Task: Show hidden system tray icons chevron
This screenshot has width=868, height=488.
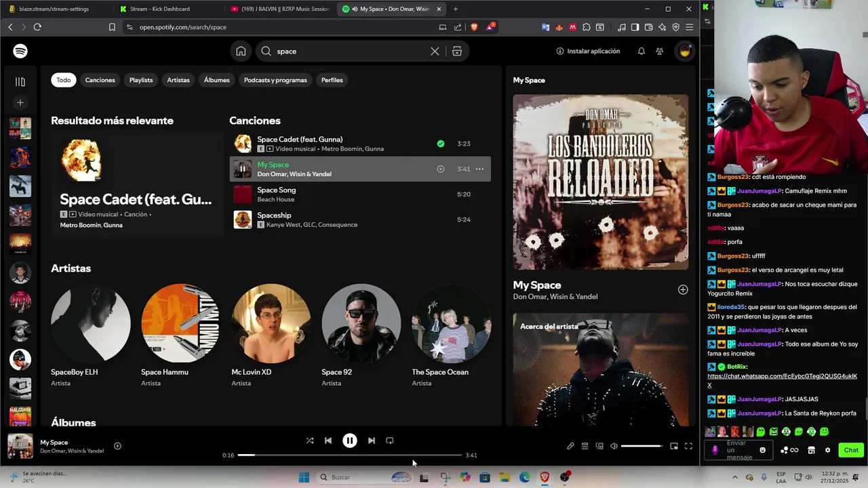Action: pos(735,477)
